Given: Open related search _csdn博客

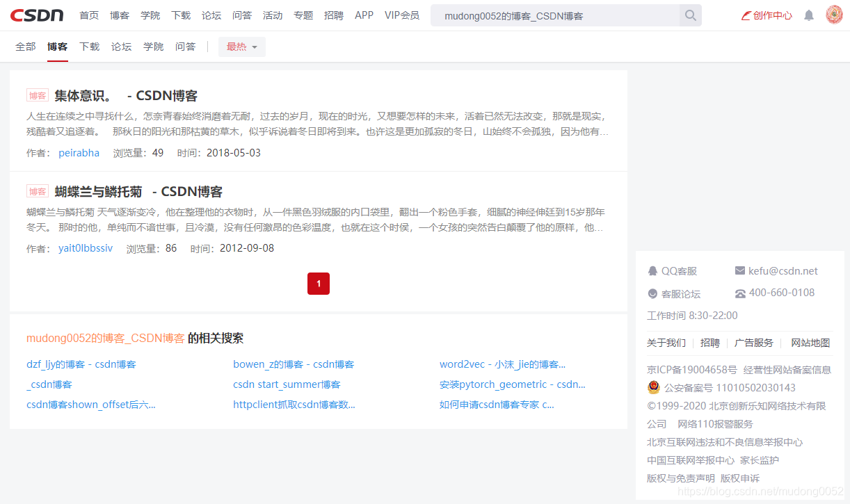Looking at the screenshot, I should pos(49,384).
